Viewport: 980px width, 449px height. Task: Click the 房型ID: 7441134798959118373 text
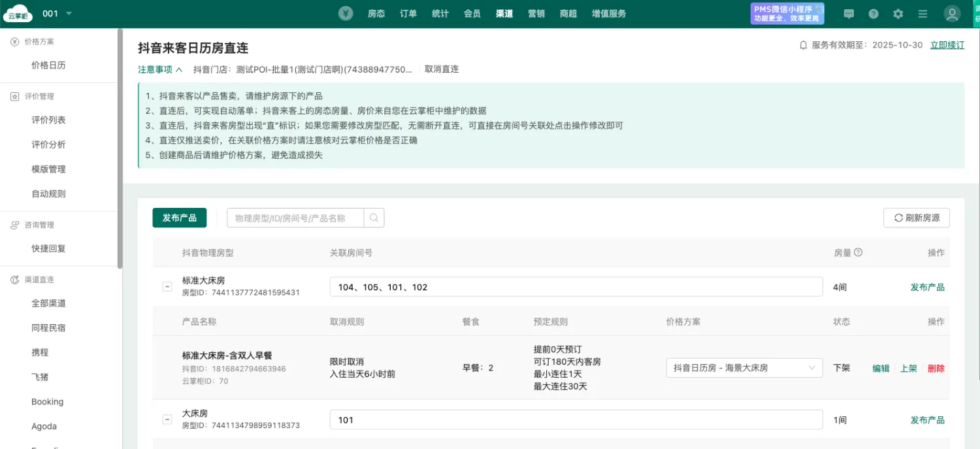(x=241, y=425)
